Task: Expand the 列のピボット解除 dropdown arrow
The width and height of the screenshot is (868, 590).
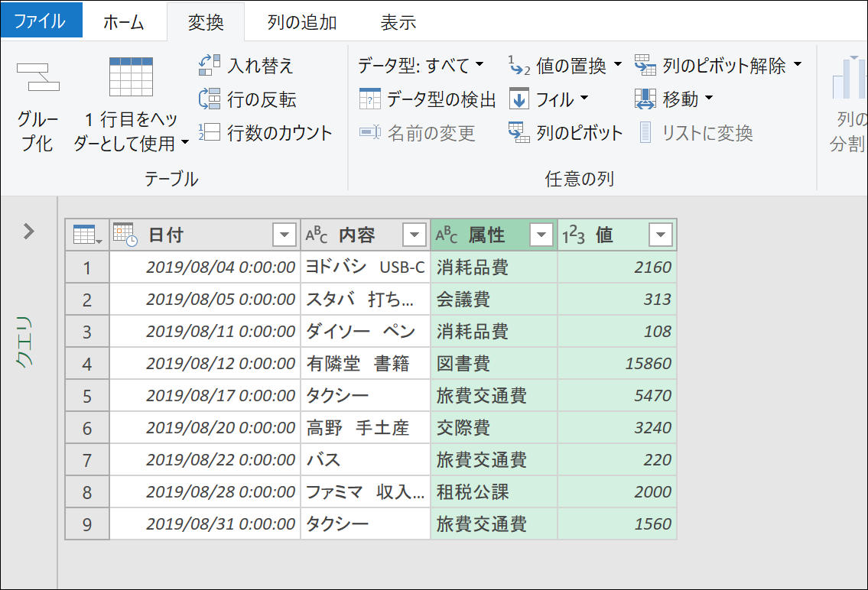Action: pos(798,64)
